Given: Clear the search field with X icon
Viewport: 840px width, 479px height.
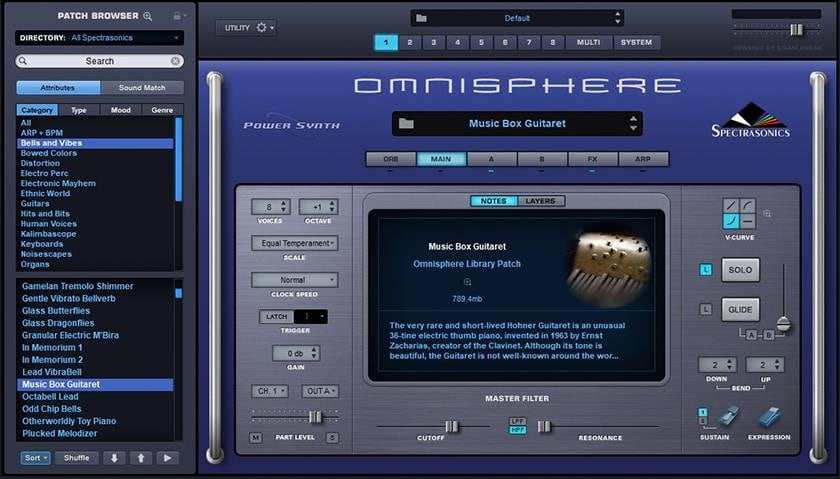Looking at the screenshot, I should (175, 61).
